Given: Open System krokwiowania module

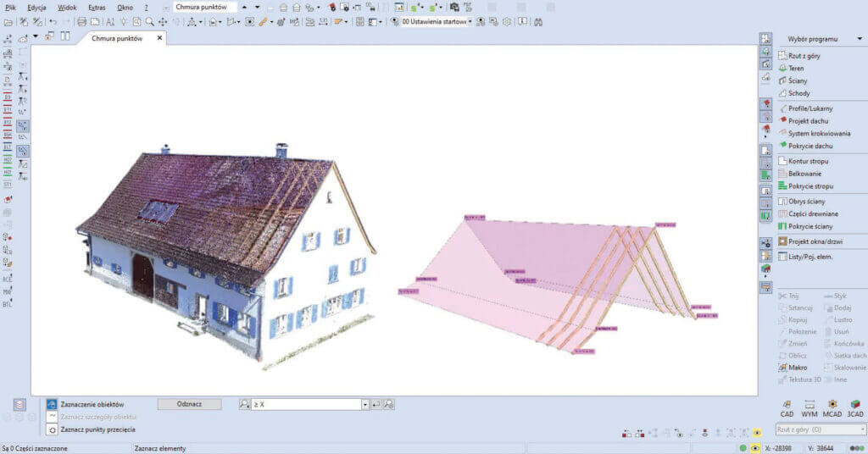Looking at the screenshot, I should (815, 133).
